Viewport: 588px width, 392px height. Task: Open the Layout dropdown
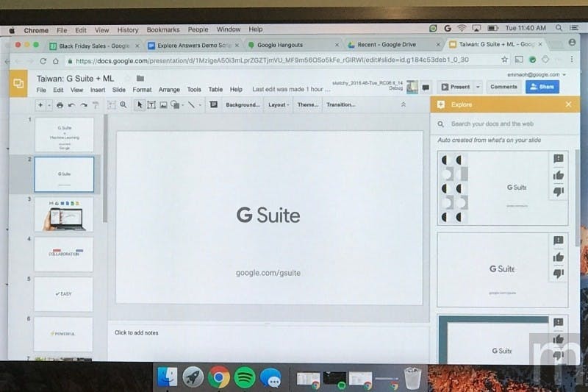tap(279, 104)
